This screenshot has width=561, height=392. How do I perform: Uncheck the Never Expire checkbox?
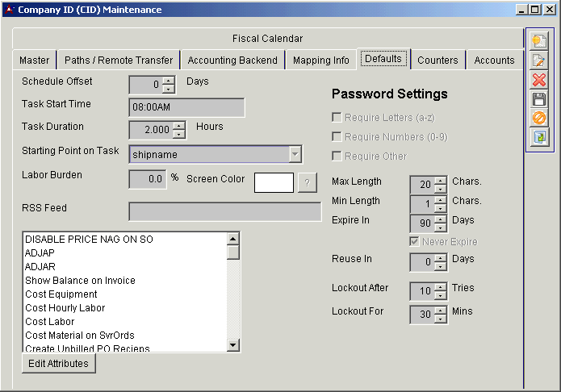[x=415, y=242]
